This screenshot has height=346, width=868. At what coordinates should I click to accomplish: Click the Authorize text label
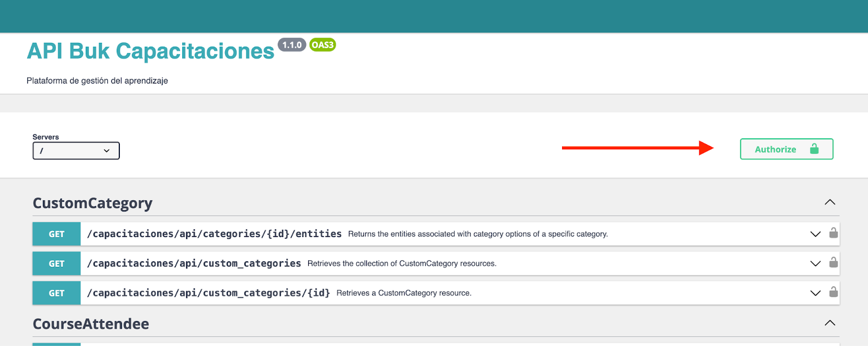[x=775, y=150]
